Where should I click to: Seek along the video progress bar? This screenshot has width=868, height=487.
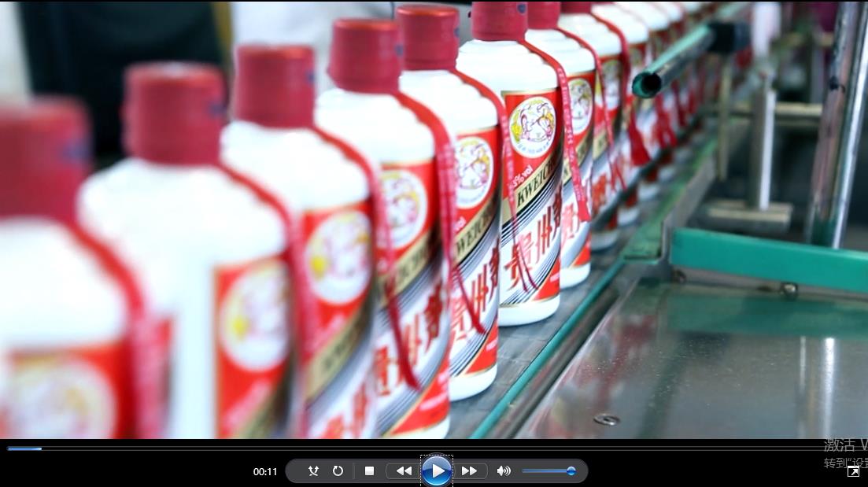[434, 448]
